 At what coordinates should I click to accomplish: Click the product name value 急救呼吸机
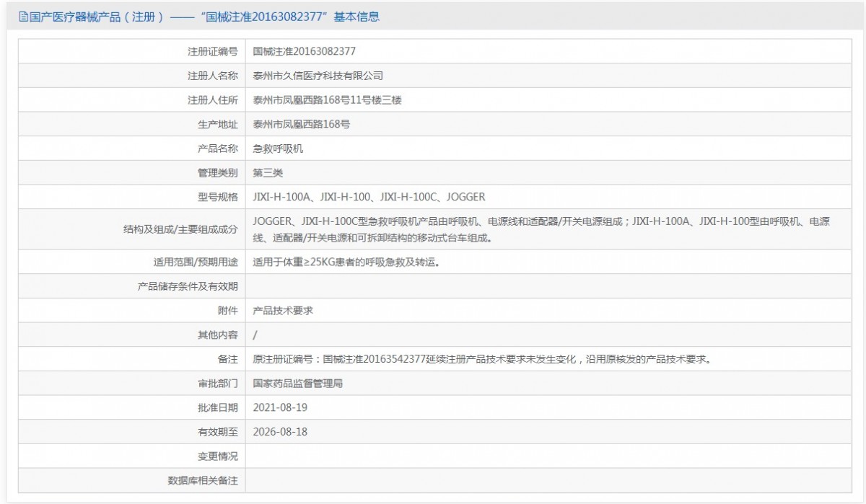click(x=278, y=149)
